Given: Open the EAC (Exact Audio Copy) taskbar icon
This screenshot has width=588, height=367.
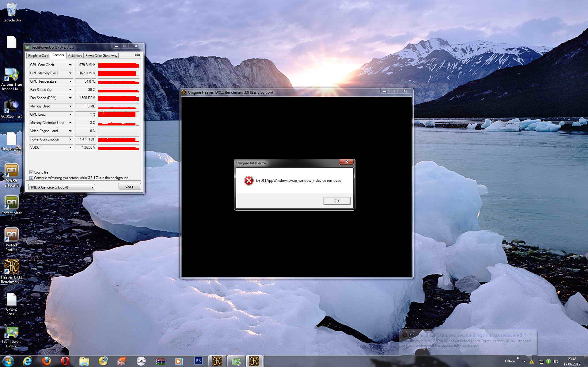Looking at the screenshot, I should (141, 361).
